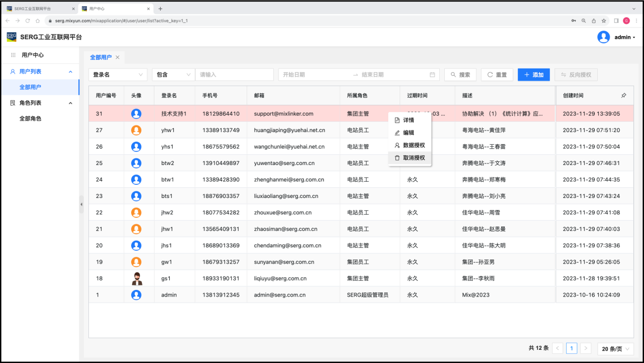644x363 pixels.
Task: Open the 20 条/页 page size dropdown
Action: click(x=616, y=349)
